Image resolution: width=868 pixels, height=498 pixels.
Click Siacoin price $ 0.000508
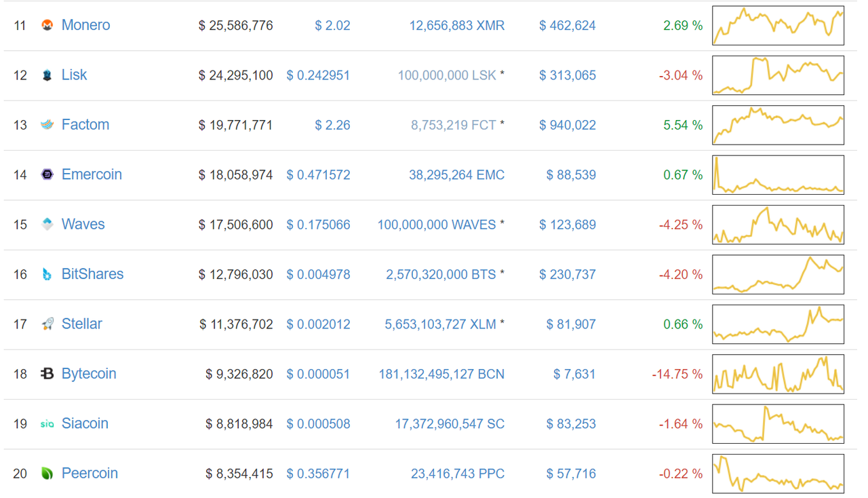(318, 424)
